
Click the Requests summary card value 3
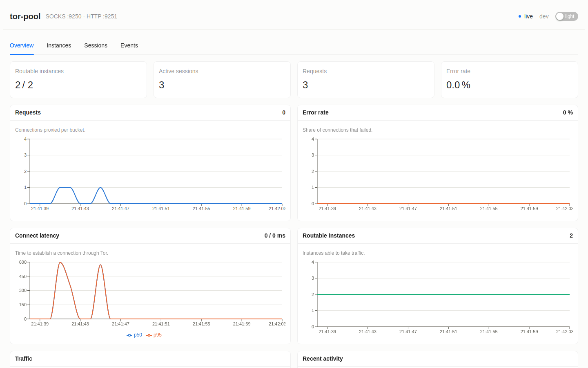305,85
